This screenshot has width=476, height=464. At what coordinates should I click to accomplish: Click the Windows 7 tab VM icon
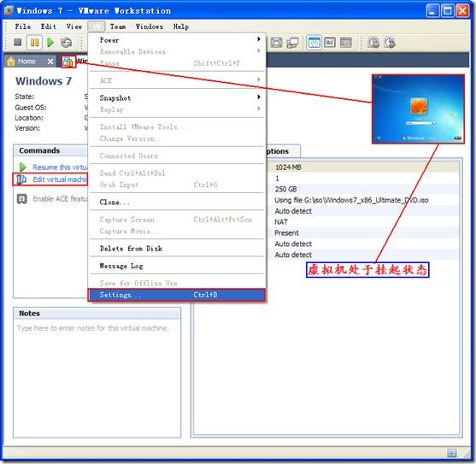68,62
